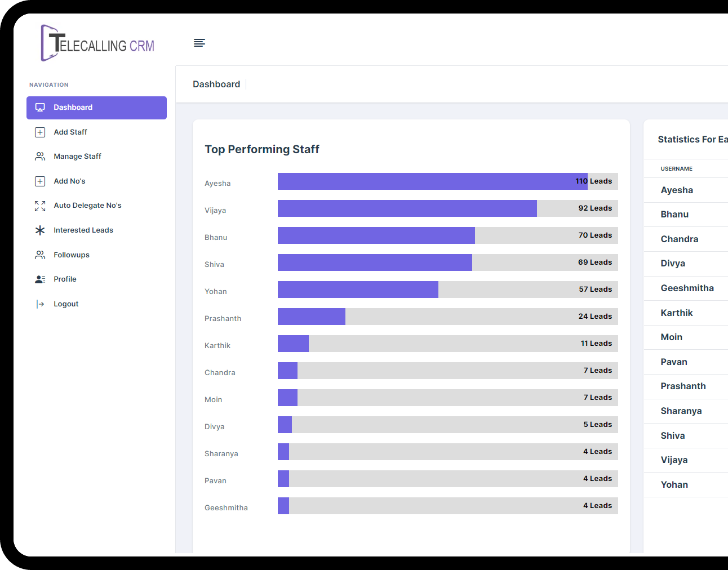
Task: Select Karthik row in statistics table
Action: (686, 313)
